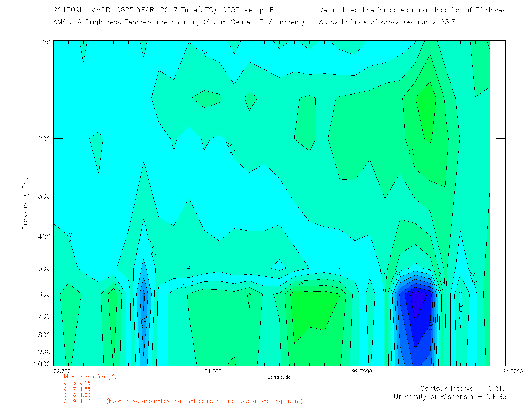Click the 500 pressure axis label
The width and height of the screenshot is (532, 407).
tap(44, 268)
